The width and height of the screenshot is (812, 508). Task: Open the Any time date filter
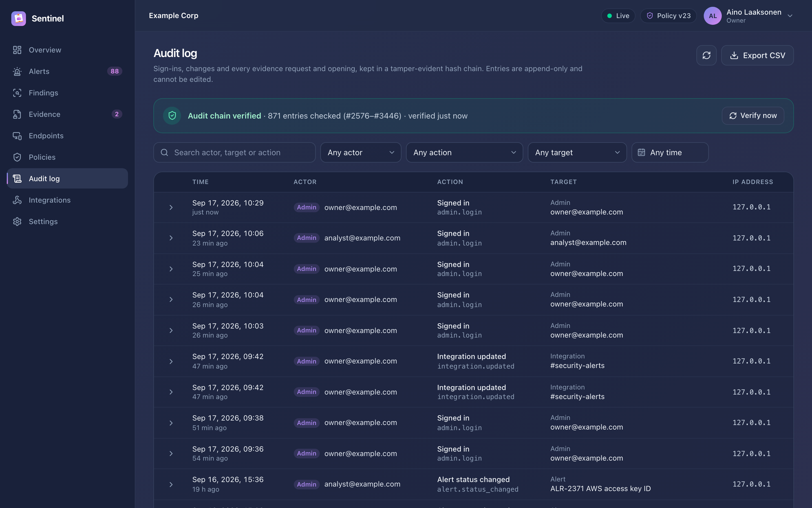coord(670,152)
